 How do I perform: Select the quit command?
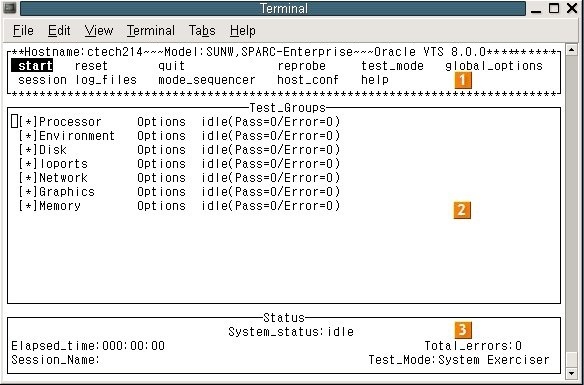click(x=171, y=66)
